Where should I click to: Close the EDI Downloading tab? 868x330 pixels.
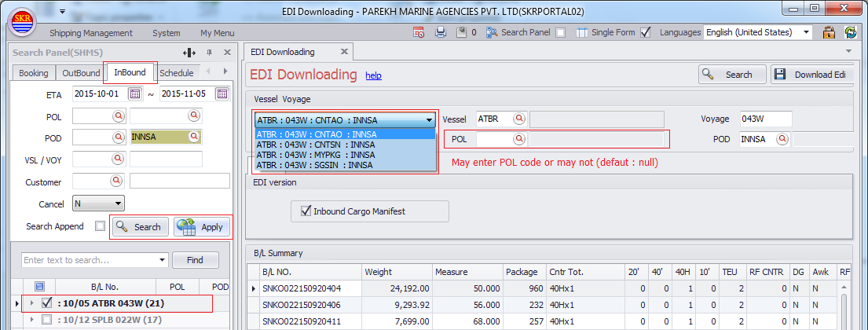point(344,52)
